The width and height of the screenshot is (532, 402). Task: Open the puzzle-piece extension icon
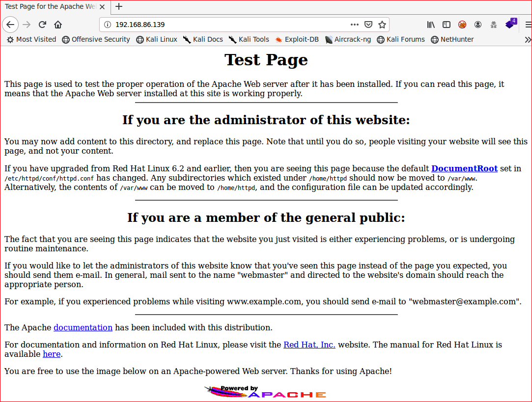click(x=494, y=25)
